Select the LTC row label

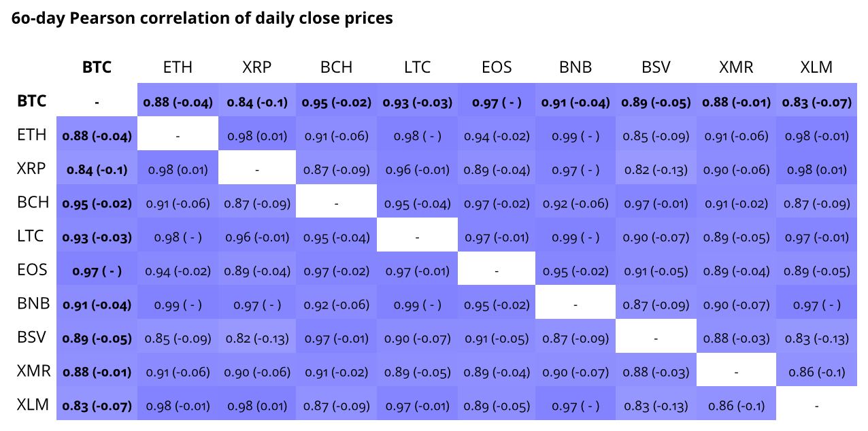32,237
